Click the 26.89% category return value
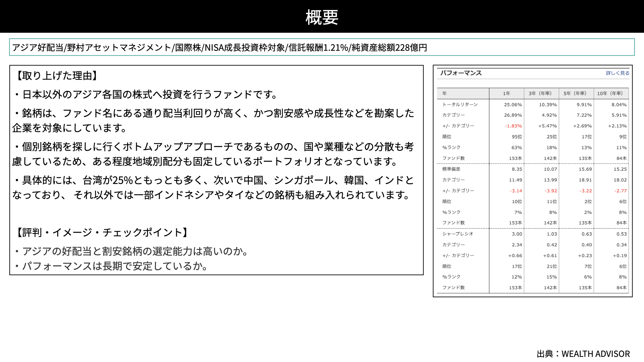 pyautogui.click(x=513, y=115)
